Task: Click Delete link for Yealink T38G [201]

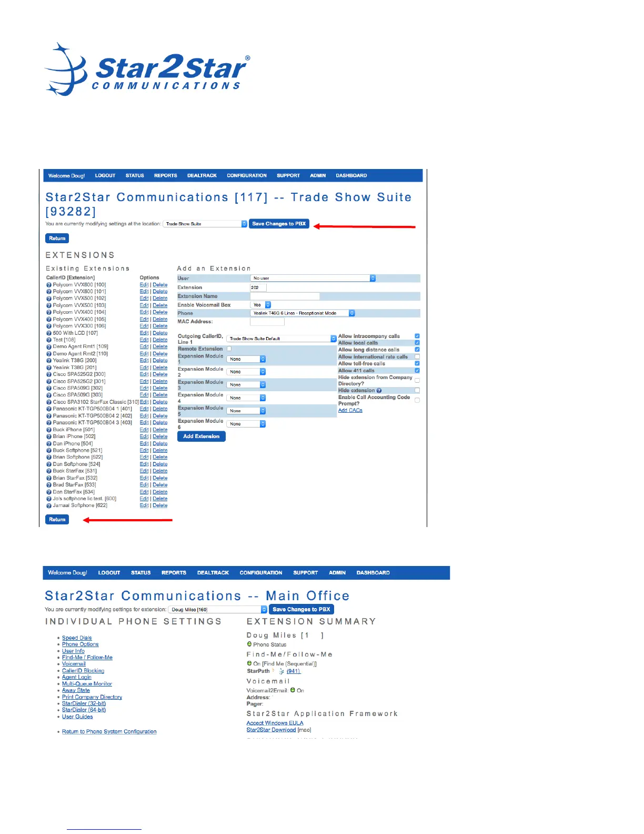Action: (x=160, y=368)
